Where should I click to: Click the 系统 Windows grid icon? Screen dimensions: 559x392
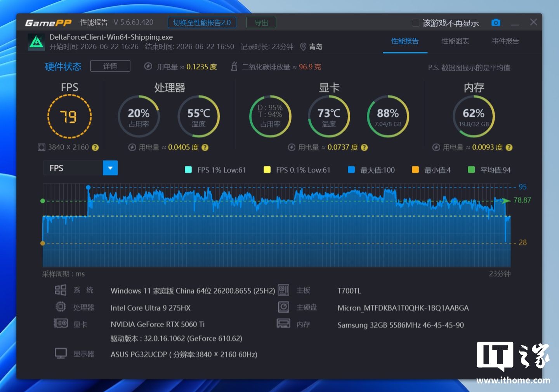tap(61, 290)
